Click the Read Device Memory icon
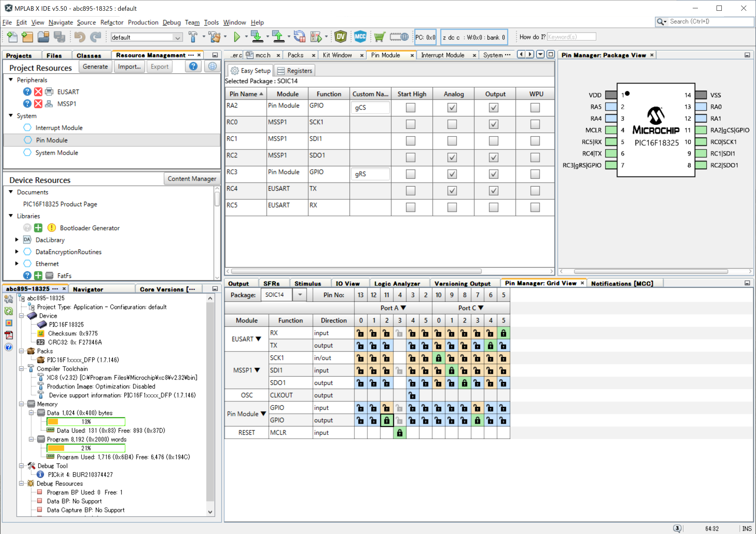Screen dimensions: 756x534 278,37
